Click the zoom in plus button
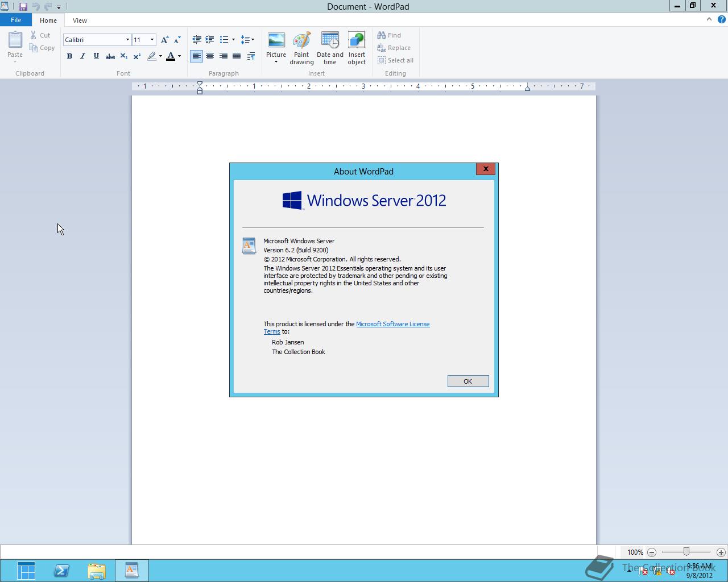Viewport: 728px width, 582px height. pos(721,552)
